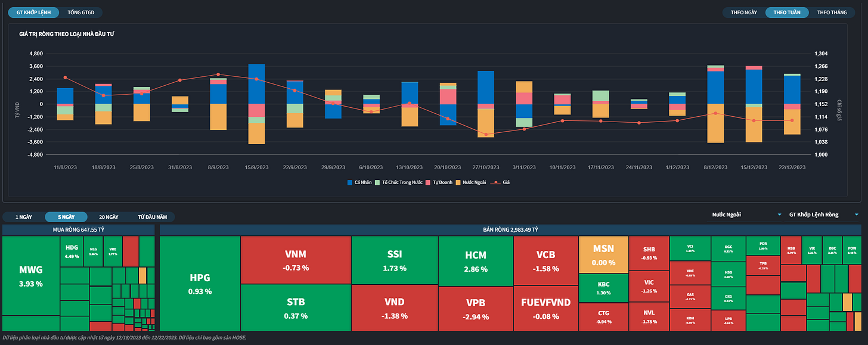Click the orange Nước Ngoài bar for 8/12/2023
The height and width of the screenshot is (345, 868).
pyautogui.click(x=715, y=123)
